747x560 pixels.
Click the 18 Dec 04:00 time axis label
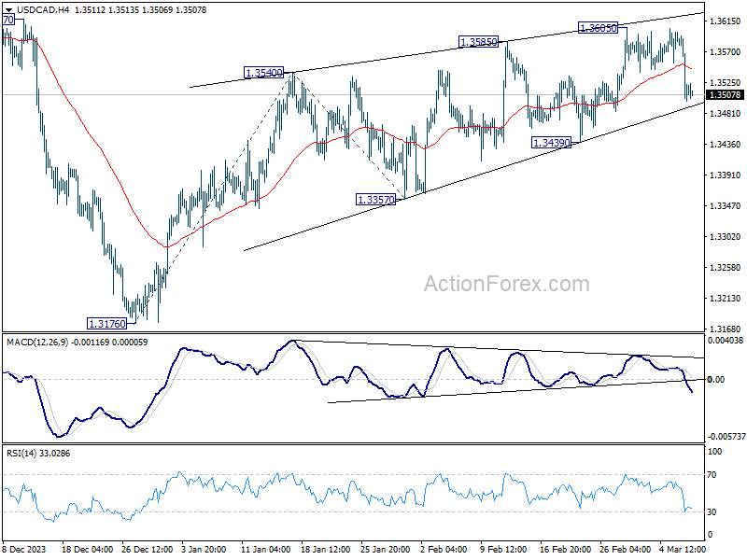[x=87, y=549]
